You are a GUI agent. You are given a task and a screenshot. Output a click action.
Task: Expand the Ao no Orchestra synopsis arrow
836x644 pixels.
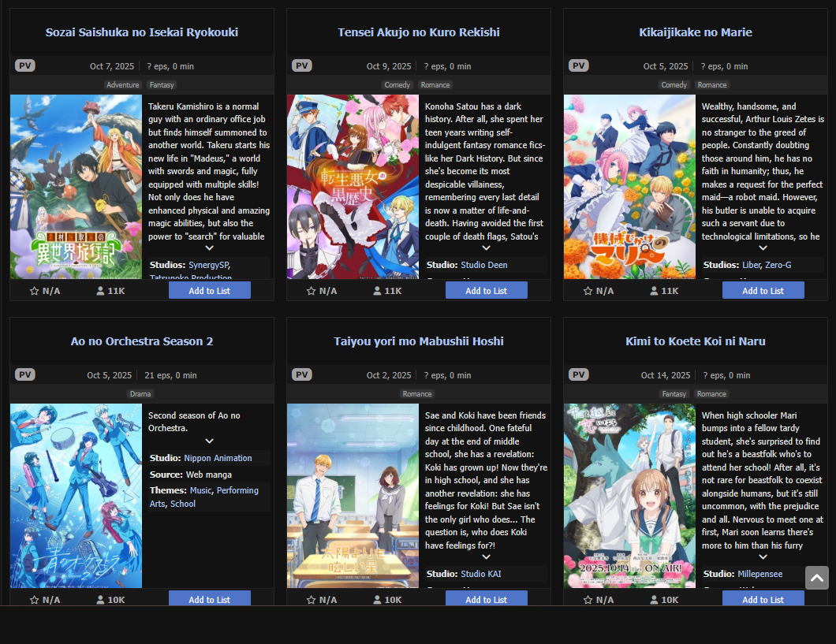coord(210,441)
